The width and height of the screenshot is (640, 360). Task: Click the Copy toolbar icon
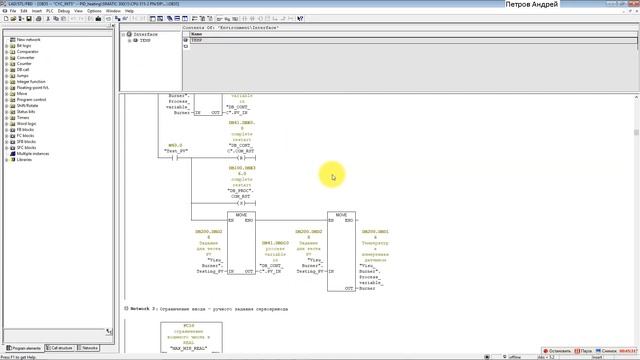coord(56,19)
